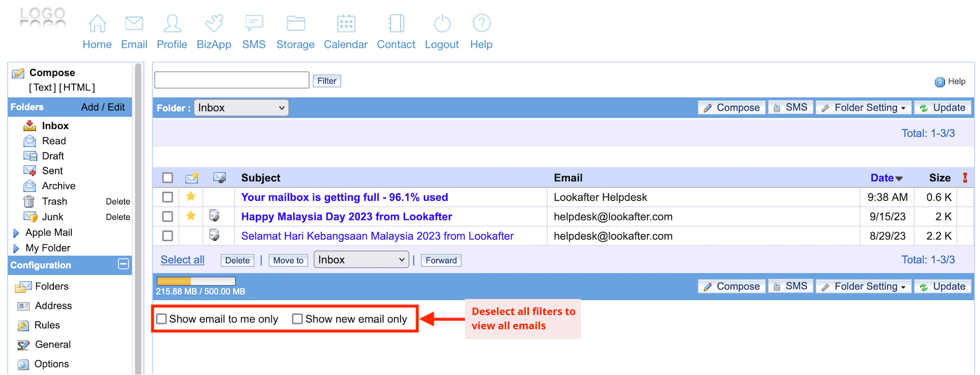980x375 pixels.
Task: Tick the Show new email only checkbox
Action: click(x=297, y=319)
